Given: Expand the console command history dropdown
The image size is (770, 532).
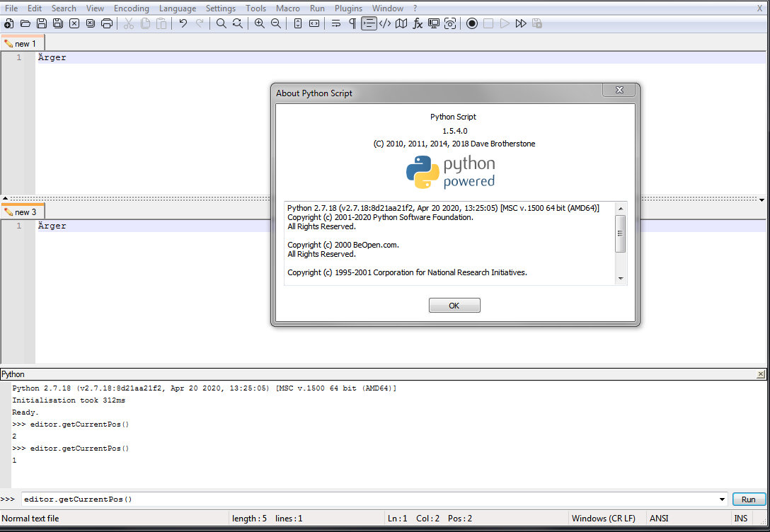Looking at the screenshot, I should 722,499.
